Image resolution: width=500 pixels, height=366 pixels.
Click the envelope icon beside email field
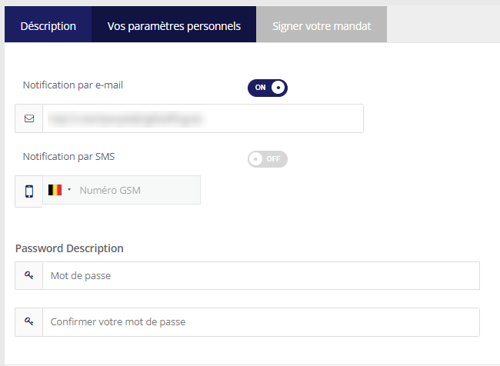(x=29, y=118)
